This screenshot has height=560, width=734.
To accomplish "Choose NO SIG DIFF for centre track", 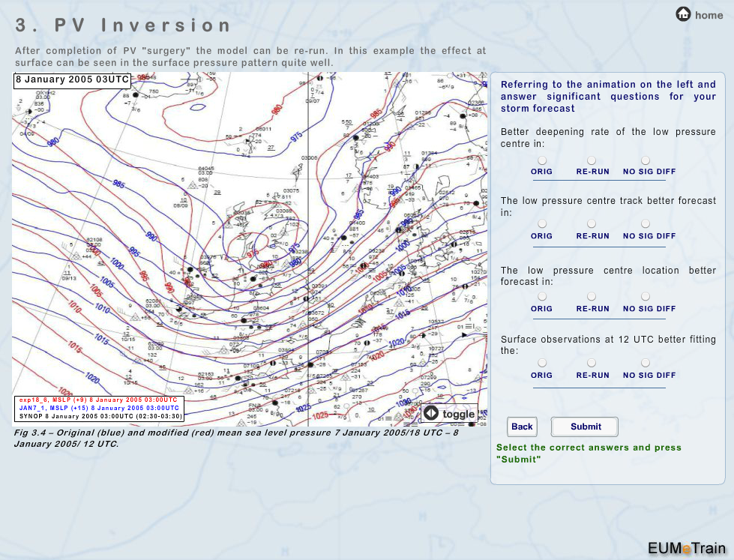I will tap(646, 224).
